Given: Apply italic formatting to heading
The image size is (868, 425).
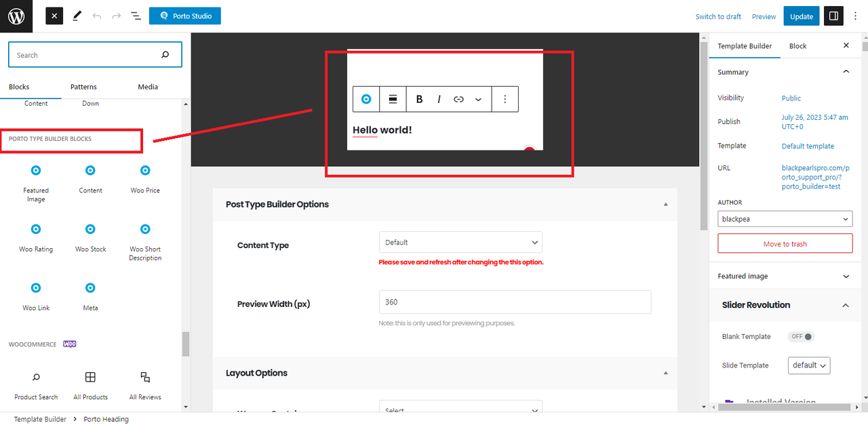Looking at the screenshot, I should pyautogui.click(x=439, y=99).
